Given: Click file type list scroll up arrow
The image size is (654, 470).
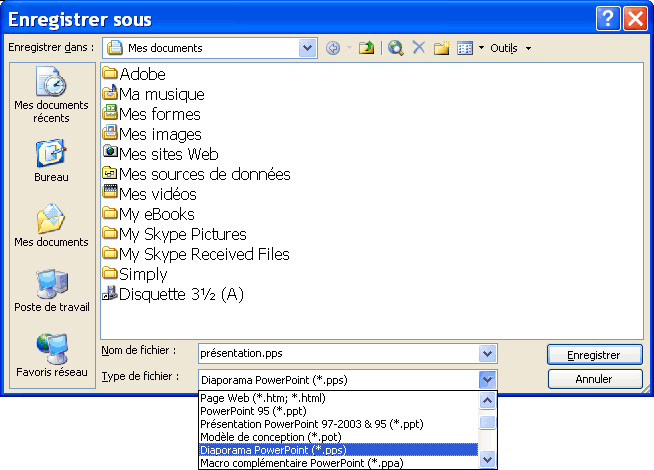Looking at the screenshot, I should pyautogui.click(x=487, y=400).
